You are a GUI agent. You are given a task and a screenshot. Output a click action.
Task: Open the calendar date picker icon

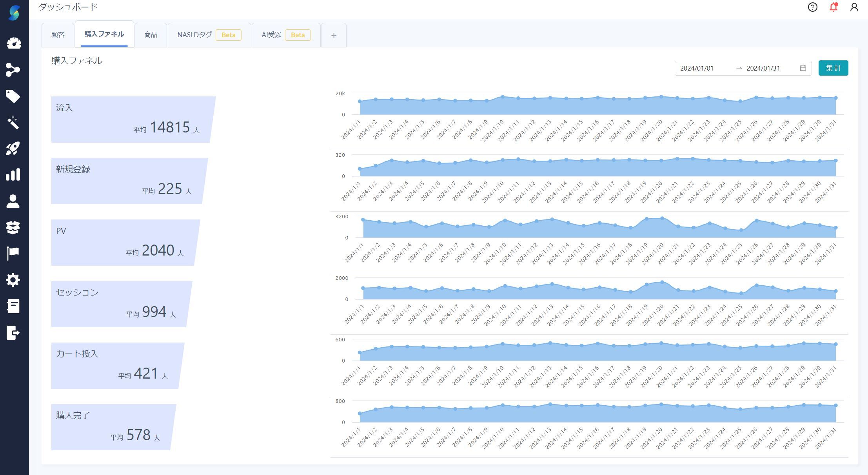803,68
